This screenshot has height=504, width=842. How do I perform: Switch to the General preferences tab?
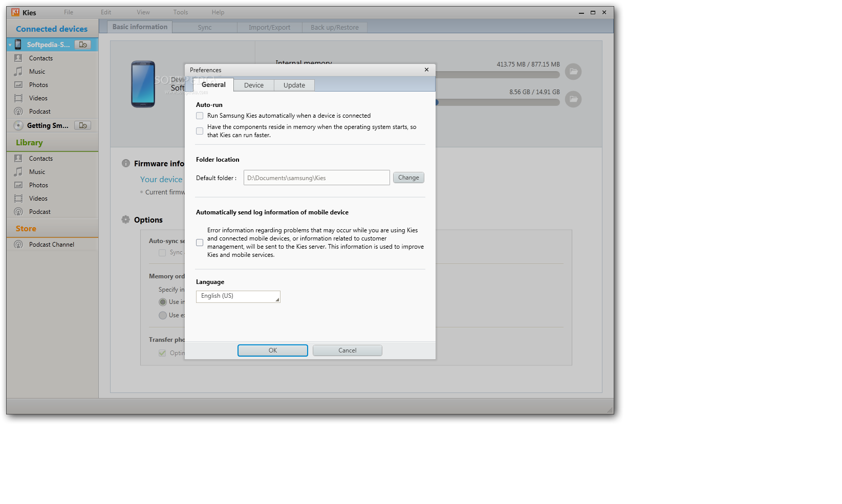[213, 85]
